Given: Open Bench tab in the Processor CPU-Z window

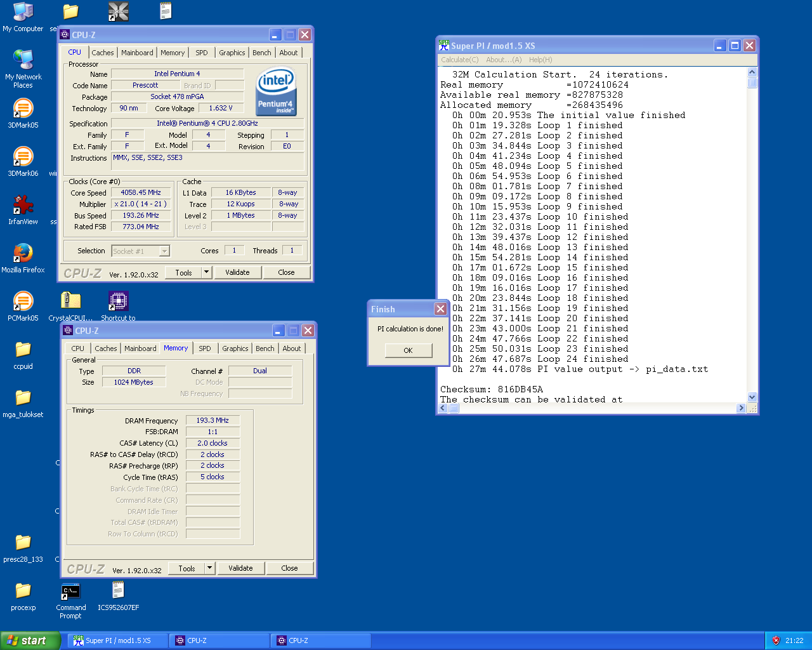Looking at the screenshot, I should click(x=262, y=53).
